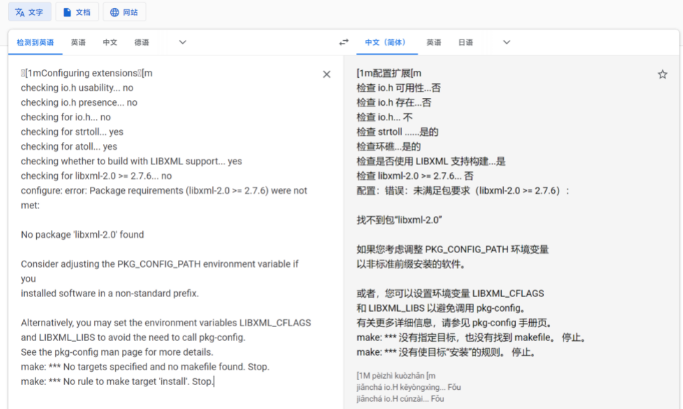683x409 pixels.
Task: Set target language to 英语
Action: pos(433,42)
